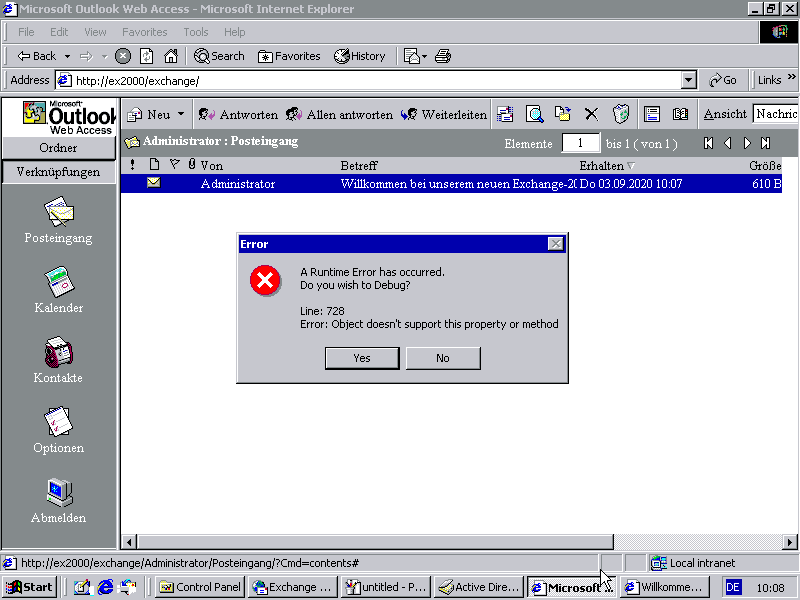
Task: Open the Kontakte shortcut icon
Action: (x=59, y=352)
